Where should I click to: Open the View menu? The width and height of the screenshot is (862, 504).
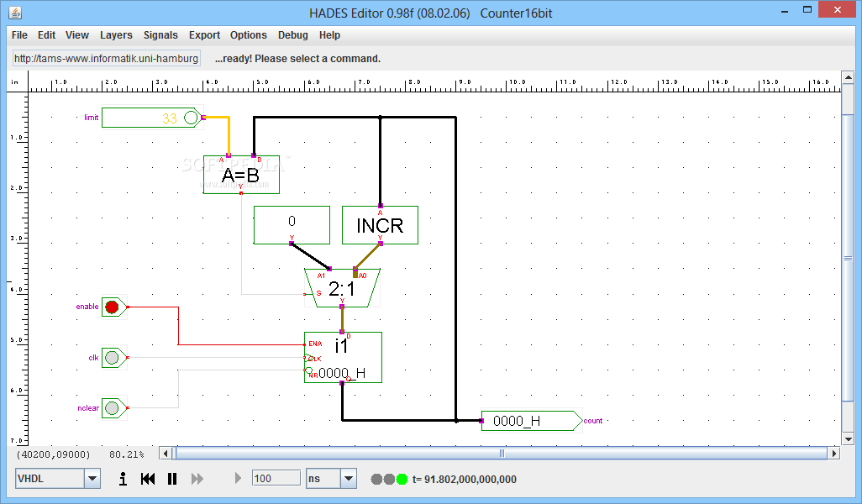pos(77,35)
